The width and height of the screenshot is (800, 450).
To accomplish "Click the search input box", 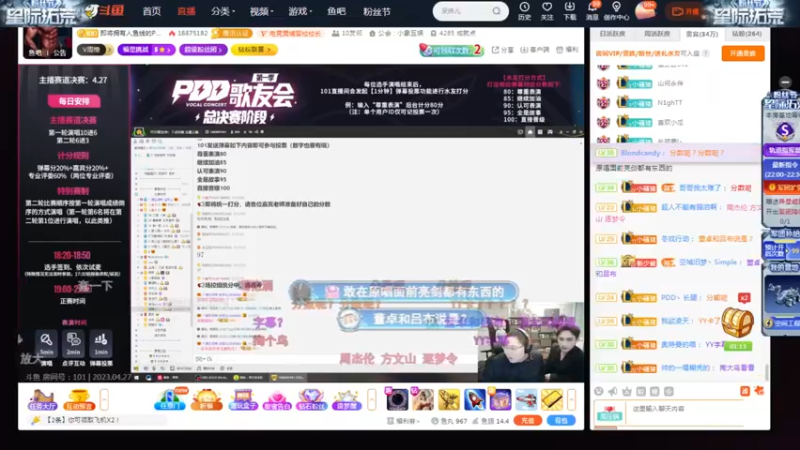I will point(463,11).
